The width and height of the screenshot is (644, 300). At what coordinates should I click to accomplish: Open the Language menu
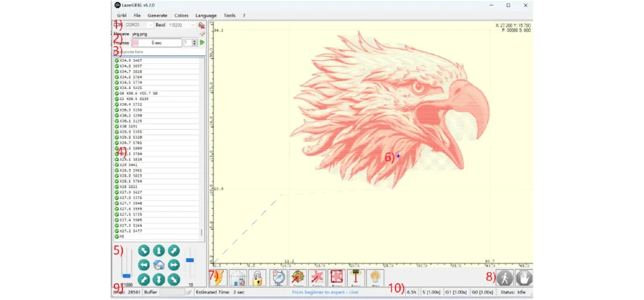coord(206,15)
